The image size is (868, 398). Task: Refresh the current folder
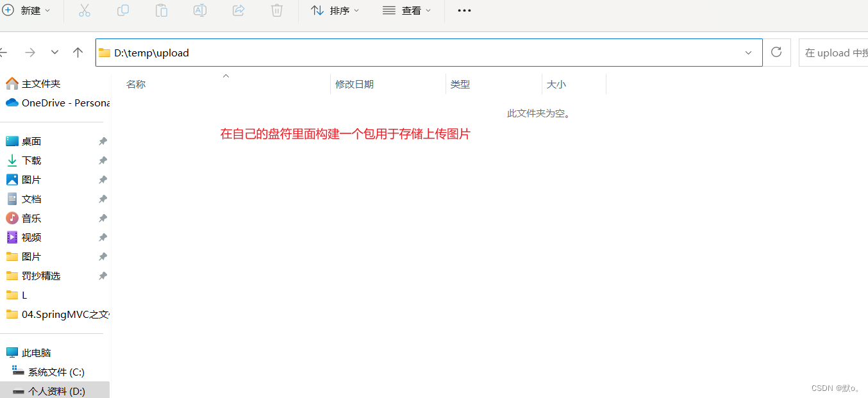click(776, 53)
